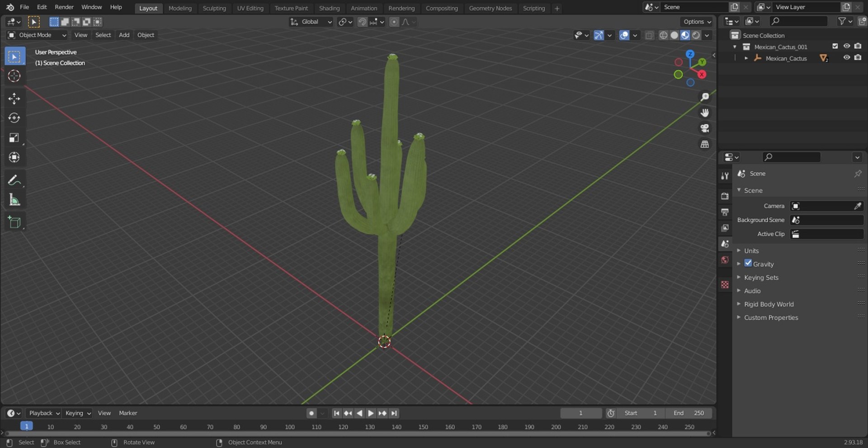Image resolution: width=868 pixels, height=448 pixels.
Task: Switch to the Modeling workspace tab
Action: point(180,8)
